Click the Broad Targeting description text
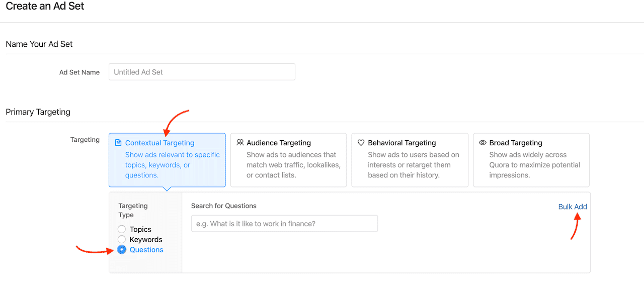This screenshot has width=644, height=293. 535,165
